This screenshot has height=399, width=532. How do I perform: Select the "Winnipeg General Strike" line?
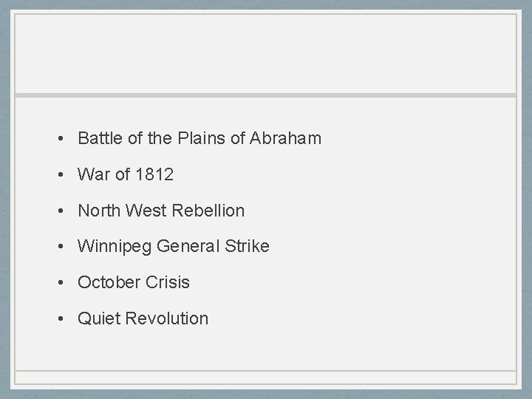(174, 246)
